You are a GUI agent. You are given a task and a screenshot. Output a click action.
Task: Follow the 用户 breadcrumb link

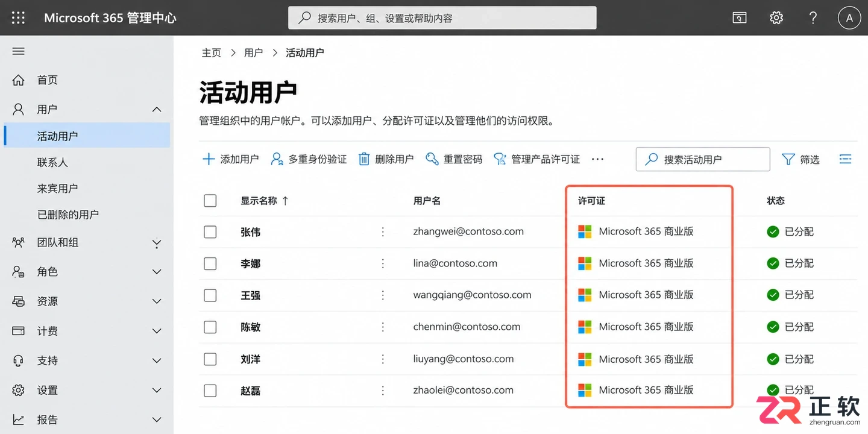tap(254, 53)
